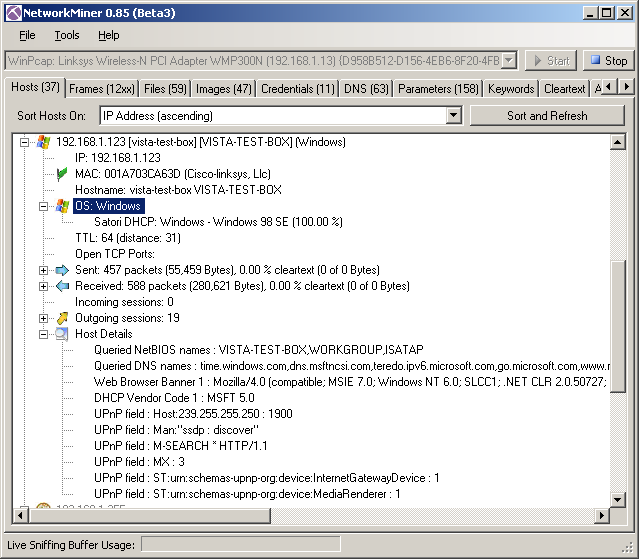
Task: Click the vertical scrollbar down arrow
Action: (617, 499)
